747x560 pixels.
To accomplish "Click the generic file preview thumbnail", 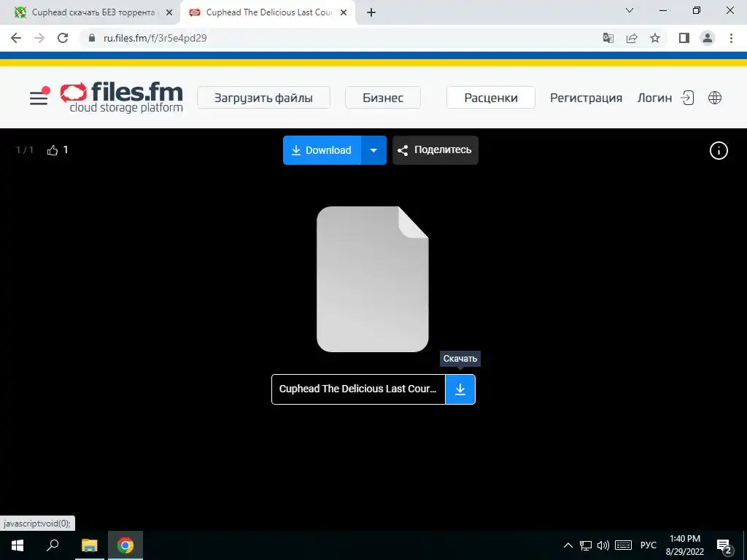I will (373, 279).
